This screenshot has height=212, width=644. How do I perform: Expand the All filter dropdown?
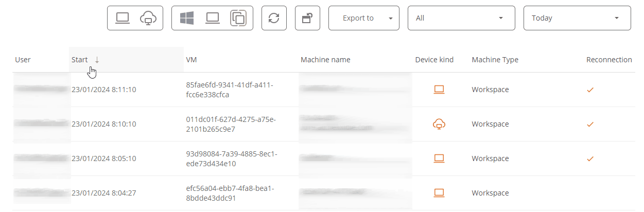461,18
